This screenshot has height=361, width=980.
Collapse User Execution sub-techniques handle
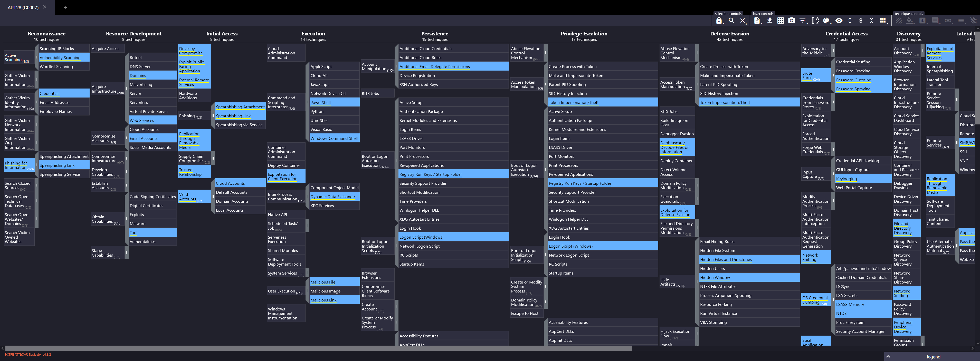(307, 291)
